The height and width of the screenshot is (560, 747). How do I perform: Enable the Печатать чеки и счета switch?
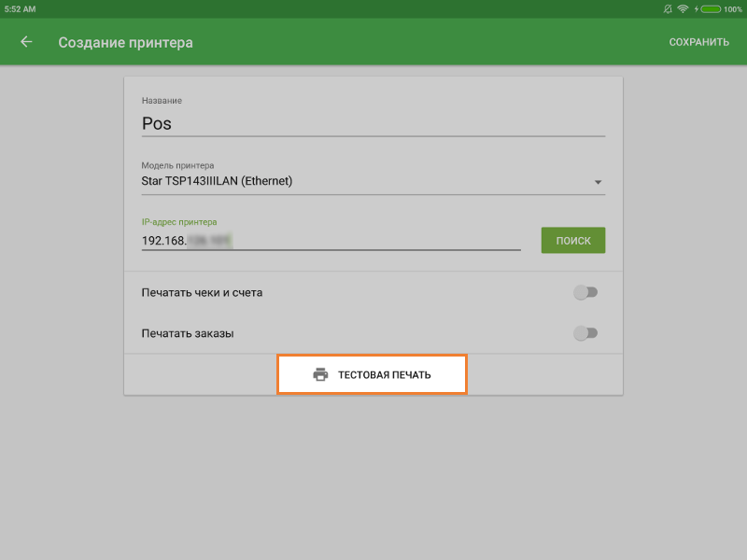pos(585,292)
